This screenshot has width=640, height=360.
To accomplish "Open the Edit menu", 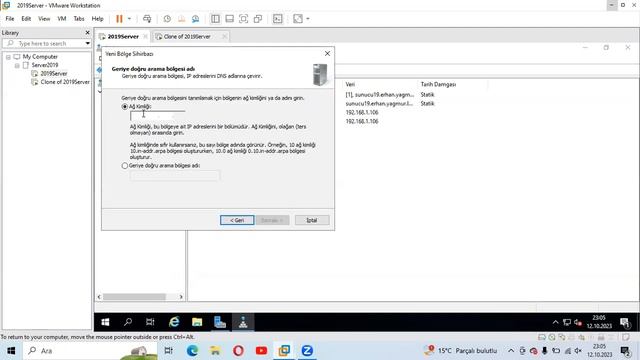I will pos(26,19).
